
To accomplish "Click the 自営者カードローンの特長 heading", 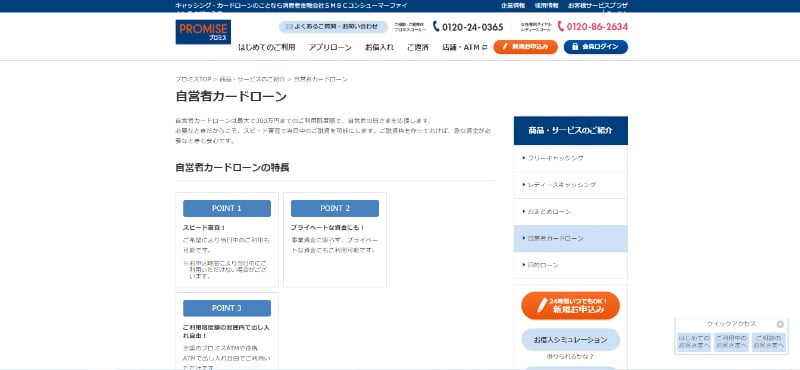I will click(232, 167).
